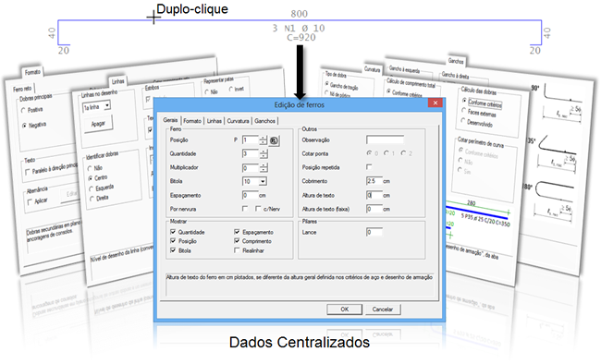Click the Multiplicador value field
Viewport: 601px width, 364px height.
(x=251, y=168)
